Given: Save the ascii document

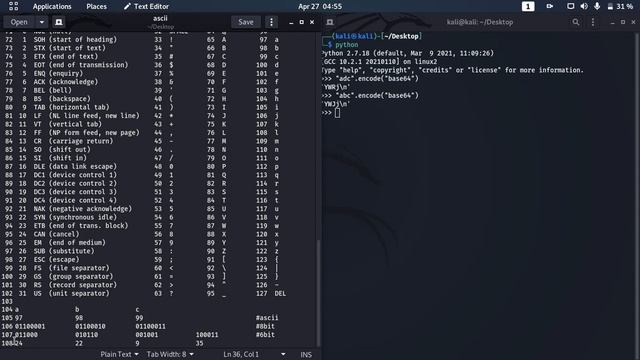Looking at the screenshot, I should (246, 22).
